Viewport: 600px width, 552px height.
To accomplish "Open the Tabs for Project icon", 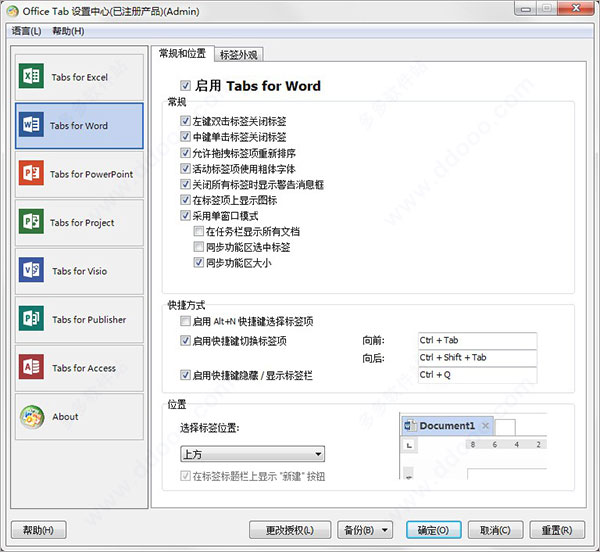I will 31,221.
